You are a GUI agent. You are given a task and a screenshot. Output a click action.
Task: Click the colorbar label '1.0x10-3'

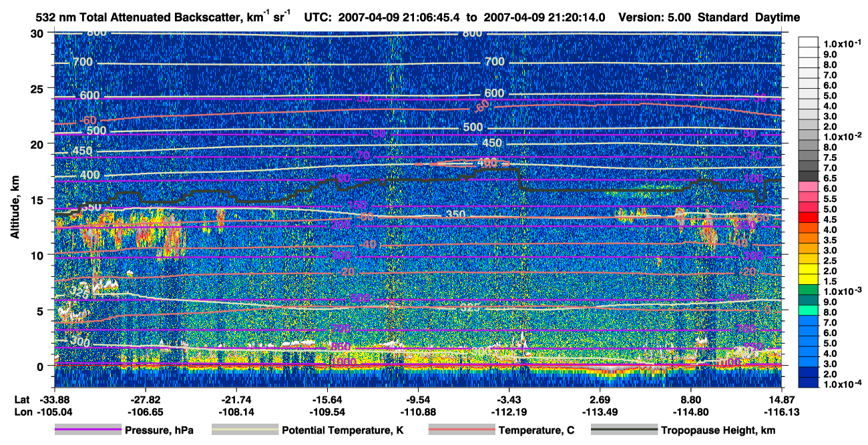tap(844, 292)
